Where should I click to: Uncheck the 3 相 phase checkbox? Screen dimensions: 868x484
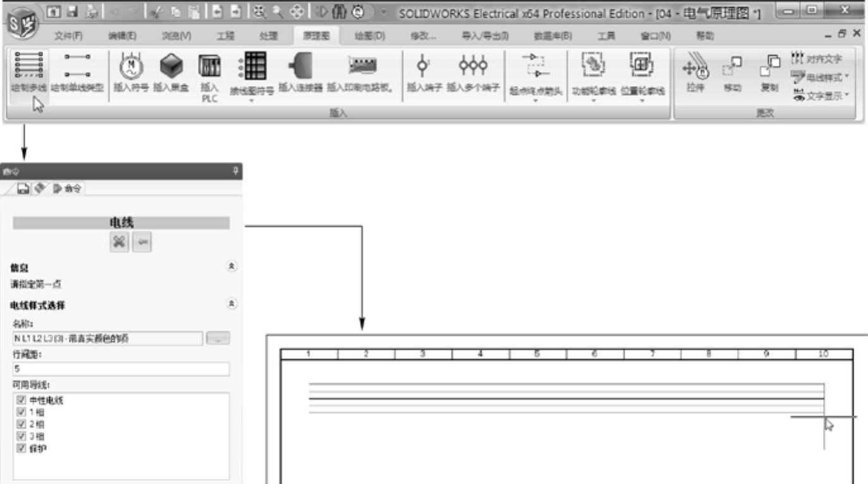(x=21, y=436)
